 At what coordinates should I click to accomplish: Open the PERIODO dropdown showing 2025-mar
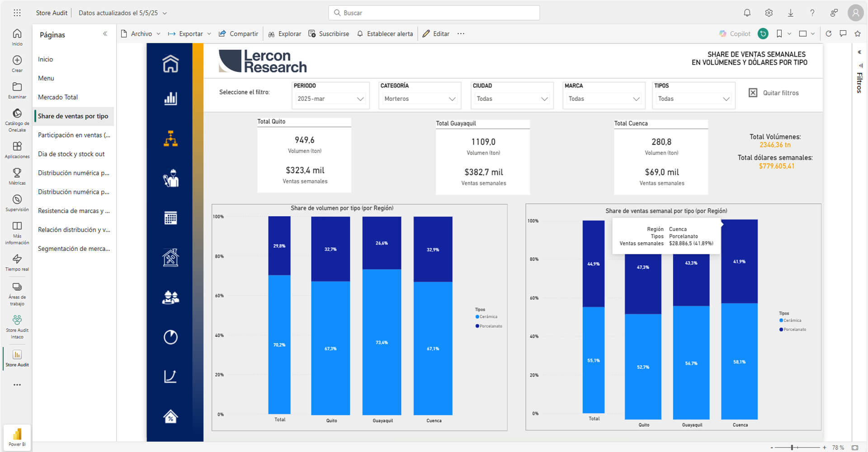click(x=330, y=99)
